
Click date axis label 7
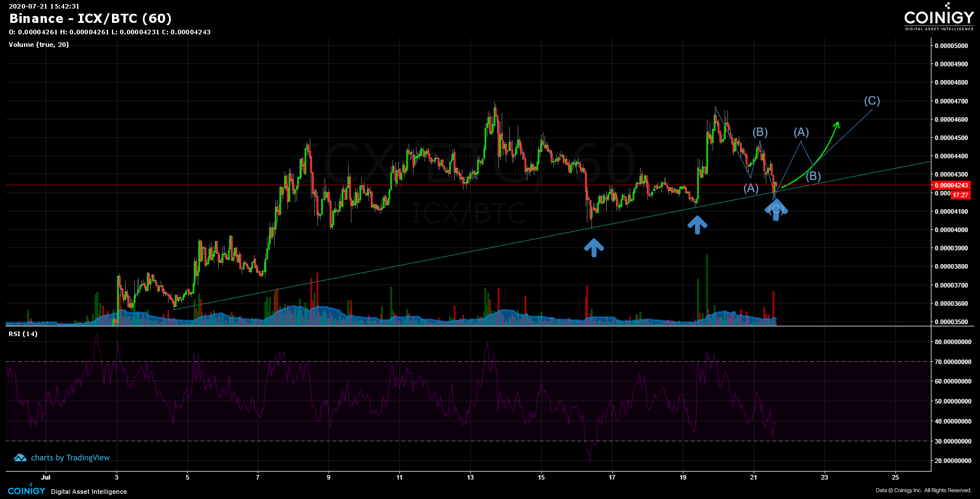click(x=258, y=477)
